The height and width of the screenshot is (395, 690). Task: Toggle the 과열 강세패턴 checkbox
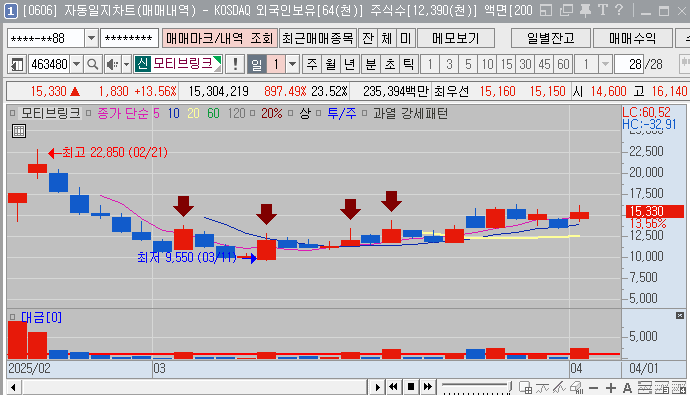point(364,113)
